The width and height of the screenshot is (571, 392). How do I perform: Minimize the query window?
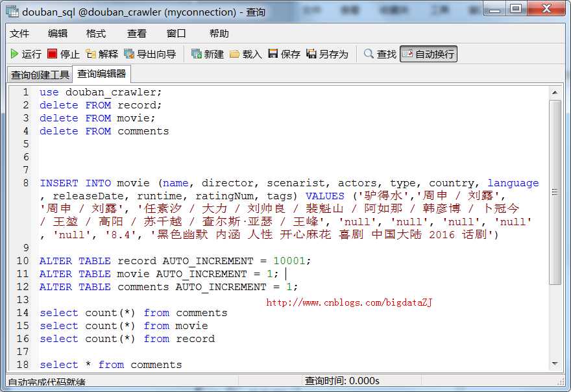pos(494,9)
